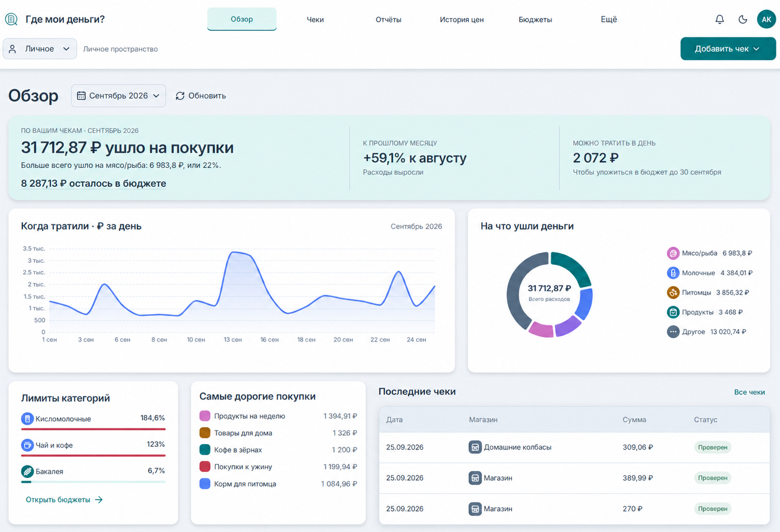Screen dimensions: 780x532
Task: Open the Ещё navigation menu
Action: pos(608,20)
